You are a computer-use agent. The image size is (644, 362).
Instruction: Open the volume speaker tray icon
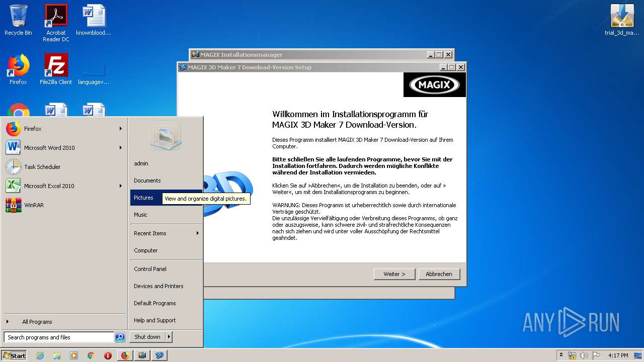tap(584, 355)
